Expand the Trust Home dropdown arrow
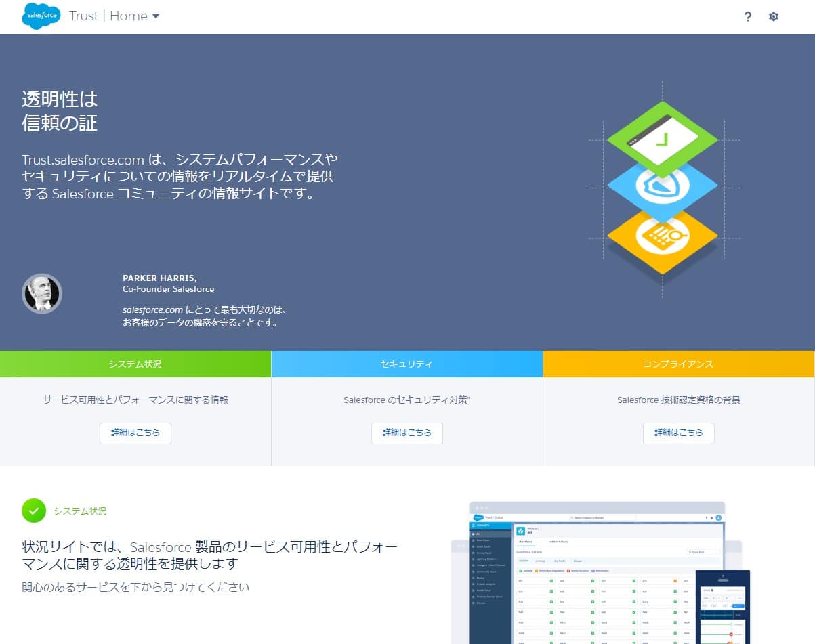 [156, 16]
